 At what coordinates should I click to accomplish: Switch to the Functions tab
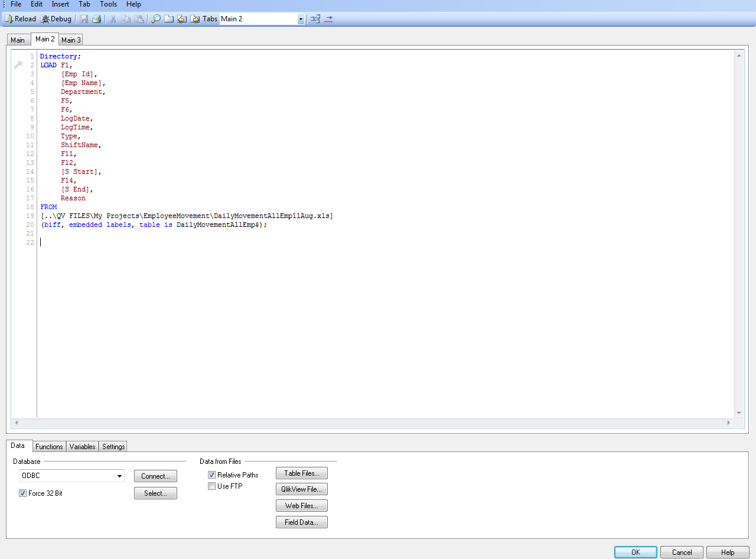click(x=49, y=447)
